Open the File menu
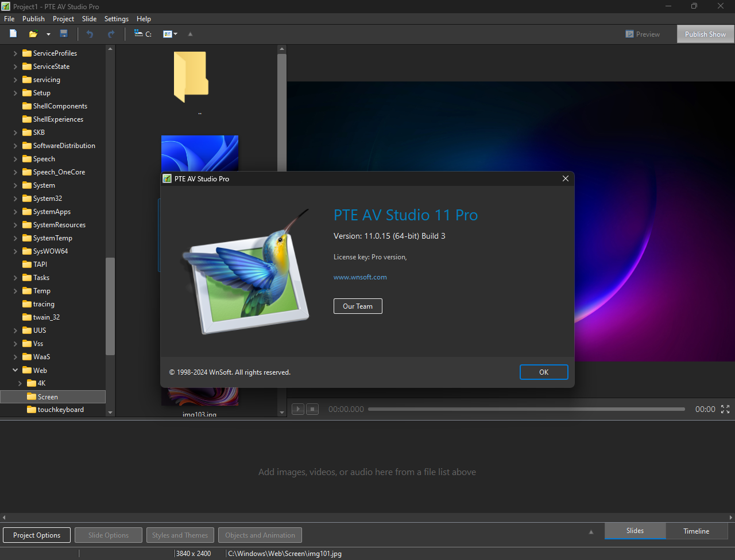The width and height of the screenshot is (735, 560). pos(9,19)
